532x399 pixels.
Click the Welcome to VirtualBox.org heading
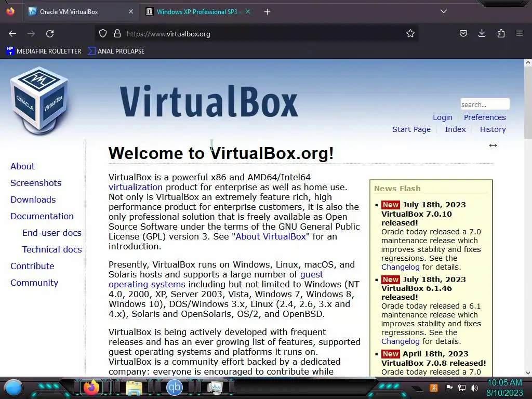[221, 153]
